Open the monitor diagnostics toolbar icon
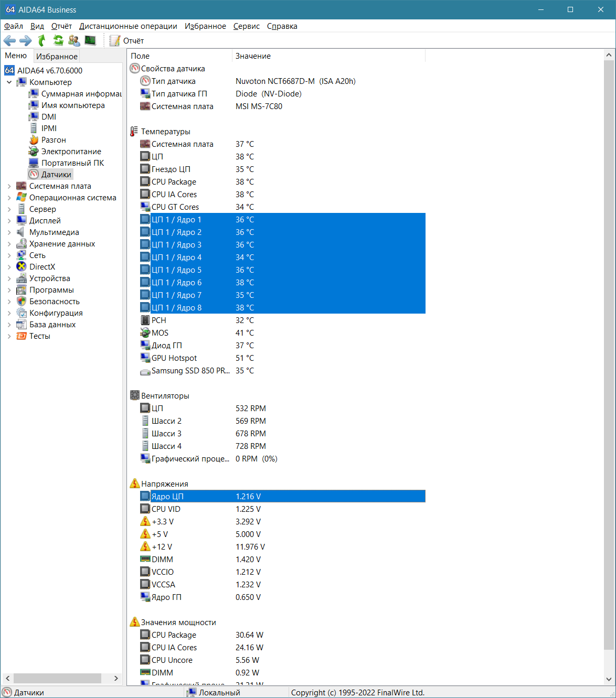The image size is (616, 698). click(x=90, y=40)
